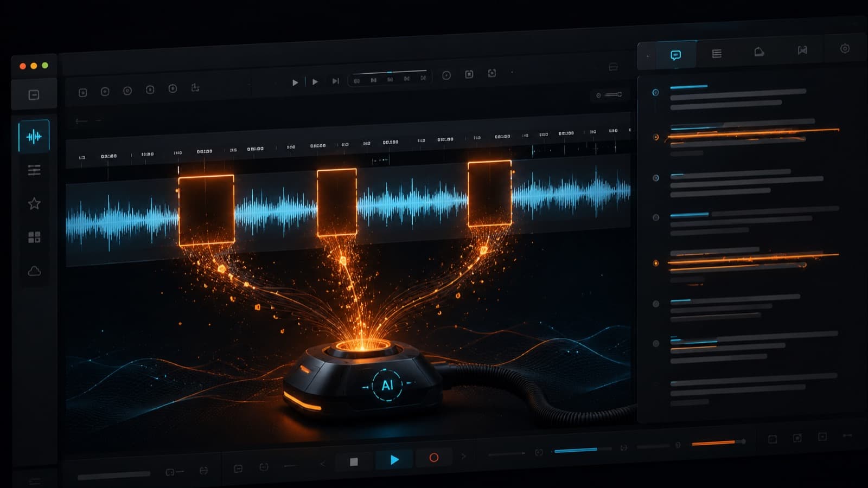Collapse the sidebar with the top square icon
Viewport: 868px width, 488px height.
[x=34, y=95]
